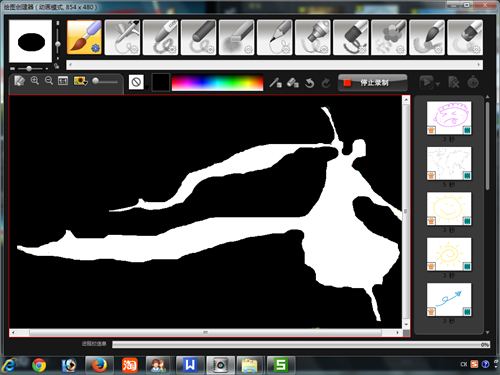Select the pink face drawing thumbnail

449,118
